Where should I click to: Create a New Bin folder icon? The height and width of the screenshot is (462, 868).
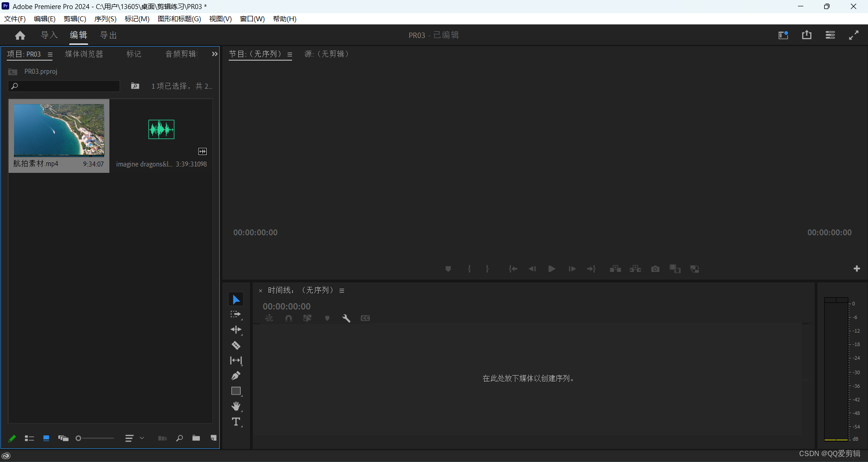coord(196,438)
